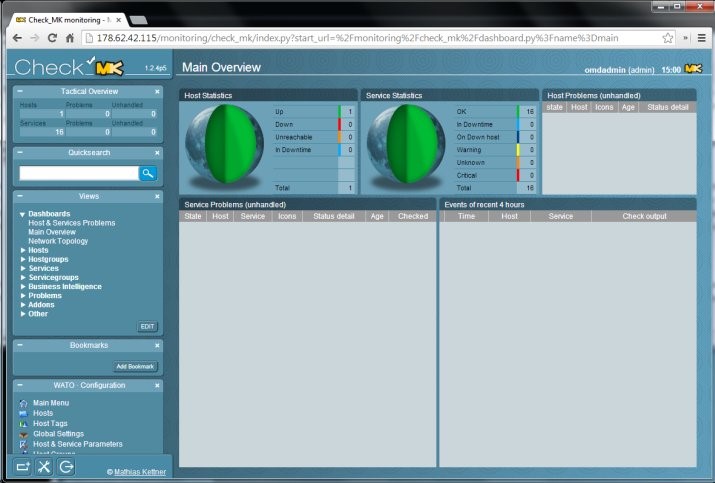Image resolution: width=715 pixels, height=483 pixels.
Task: Collapse the Quicksearch snapin with minus
Action: pyautogui.click(x=20, y=153)
